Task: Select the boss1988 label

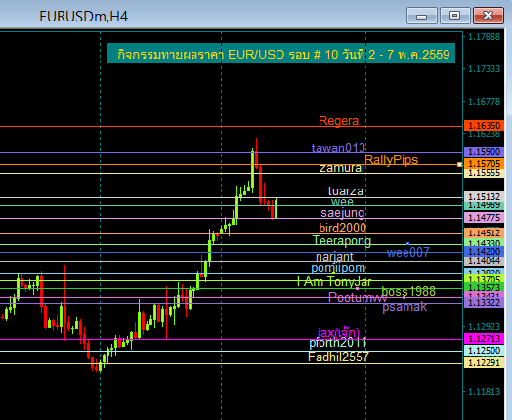Action: pyautogui.click(x=408, y=291)
